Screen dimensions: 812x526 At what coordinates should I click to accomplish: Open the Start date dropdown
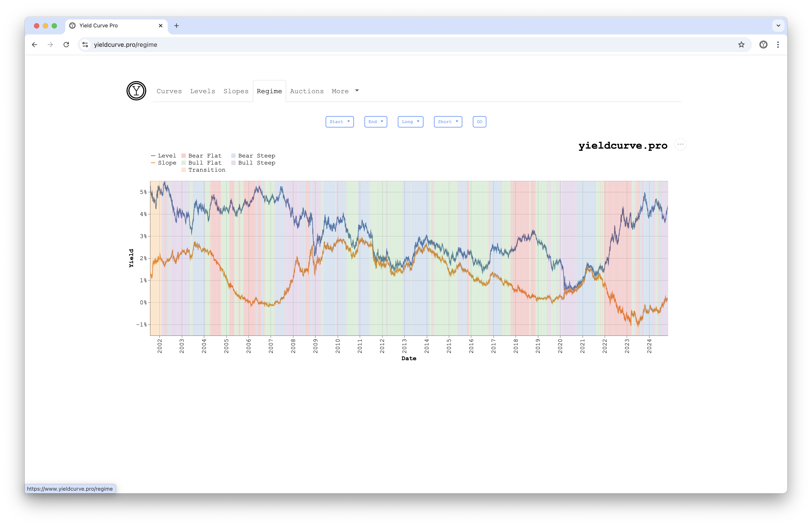click(x=339, y=122)
